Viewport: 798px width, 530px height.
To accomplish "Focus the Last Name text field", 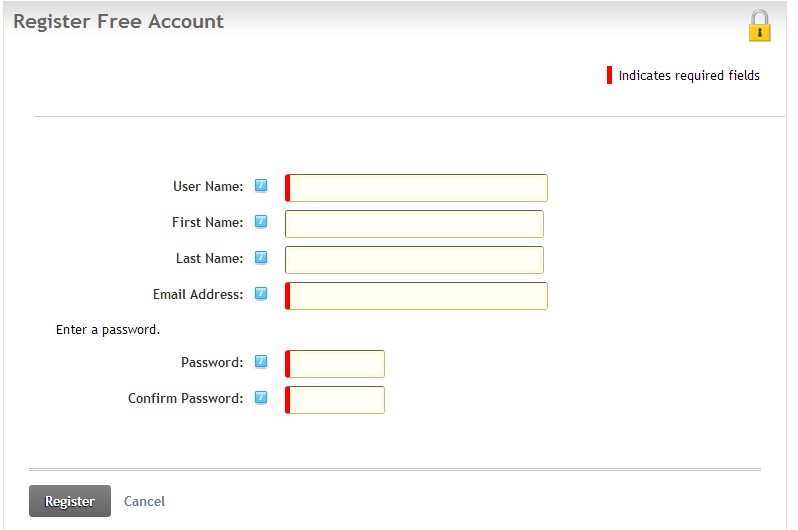I will point(414,260).
